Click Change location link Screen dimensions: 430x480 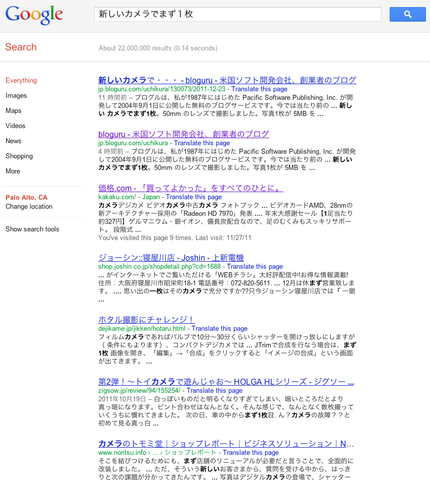(29, 206)
